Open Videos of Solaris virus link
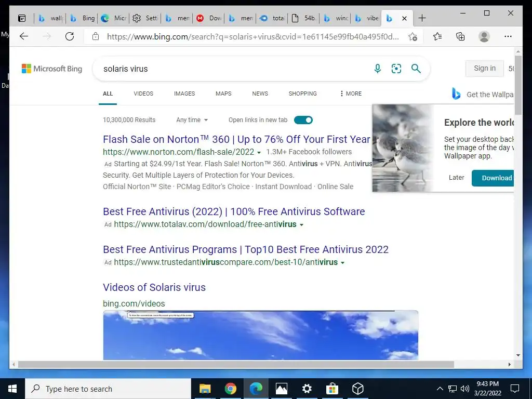532x399 pixels. pyautogui.click(x=154, y=287)
